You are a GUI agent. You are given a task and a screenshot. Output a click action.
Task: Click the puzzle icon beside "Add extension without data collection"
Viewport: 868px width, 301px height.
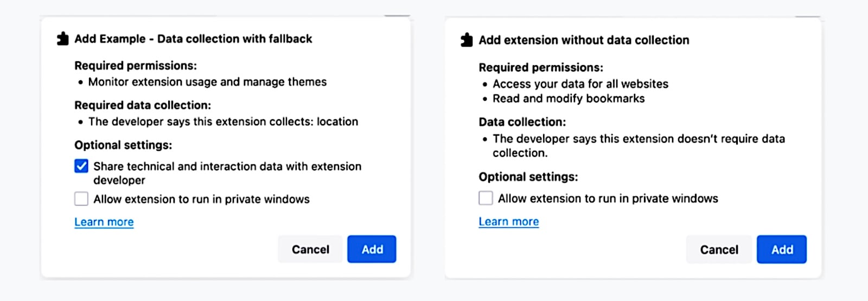point(467,40)
